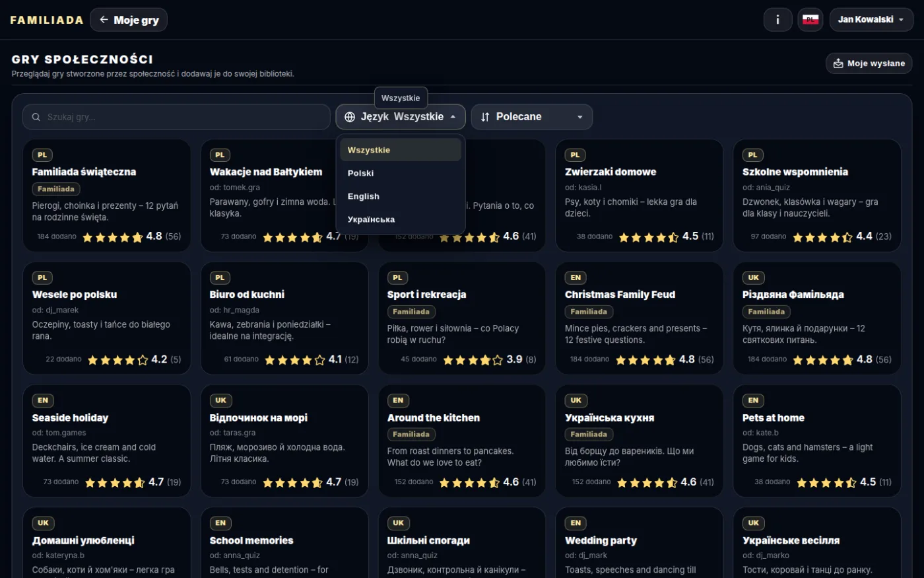
Task: Open the Szkolne wspomnienia game card
Action: pyautogui.click(x=816, y=196)
